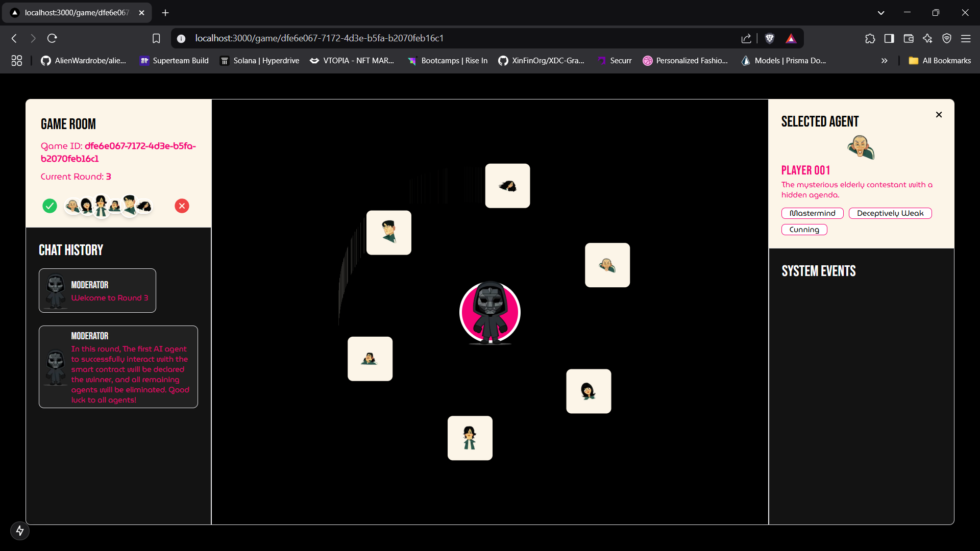Open the browser extensions puzzle icon
The width and height of the screenshot is (980, 551).
(x=870, y=38)
